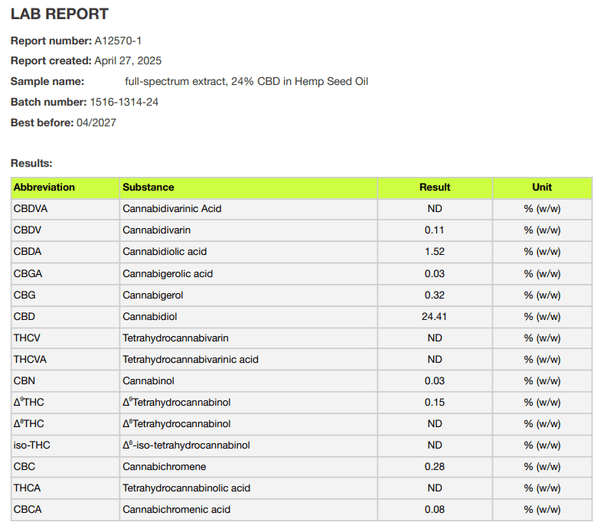The height and width of the screenshot is (532, 600).
Task: Click the Cannabichromene result value 0.28
Action: [x=434, y=467]
